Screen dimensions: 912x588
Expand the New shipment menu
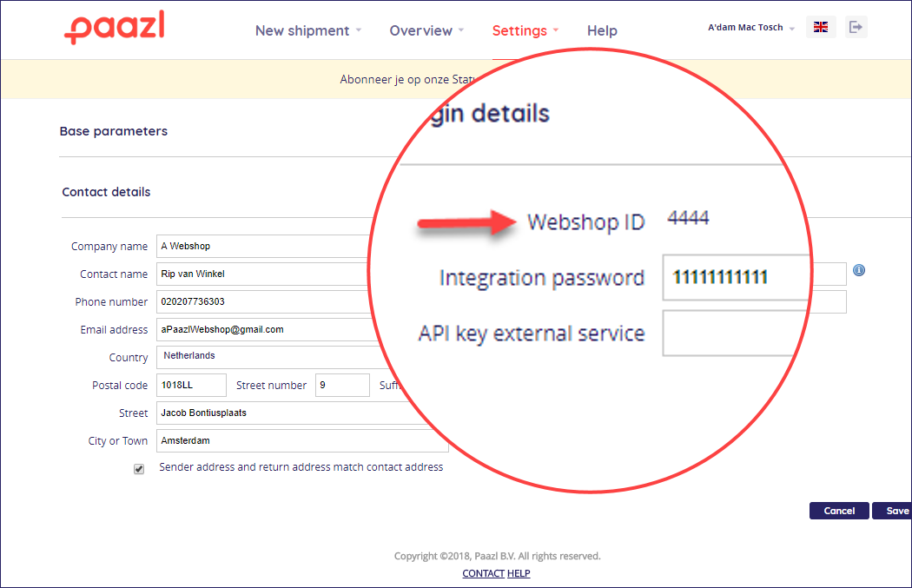click(308, 30)
